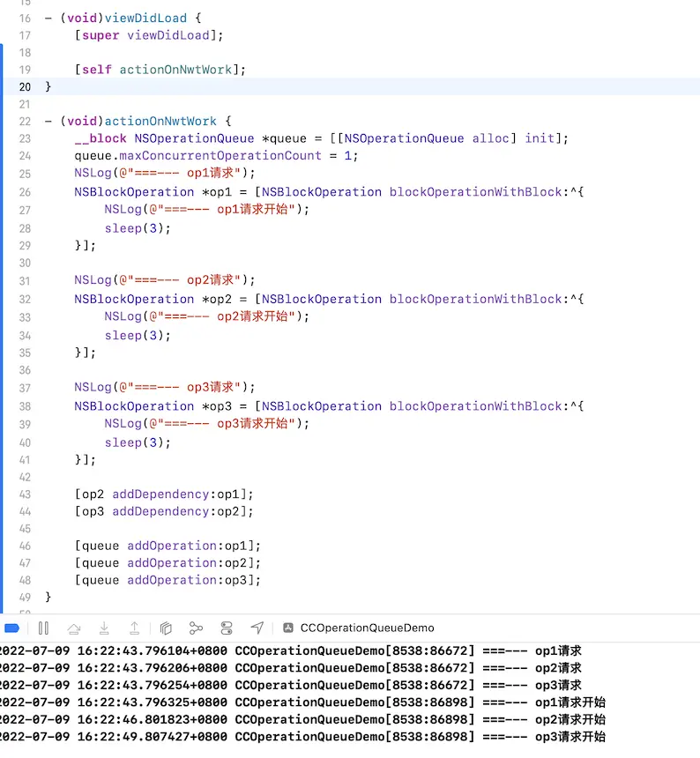
Task: Pause program execution in debug bar
Action: tap(43, 628)
